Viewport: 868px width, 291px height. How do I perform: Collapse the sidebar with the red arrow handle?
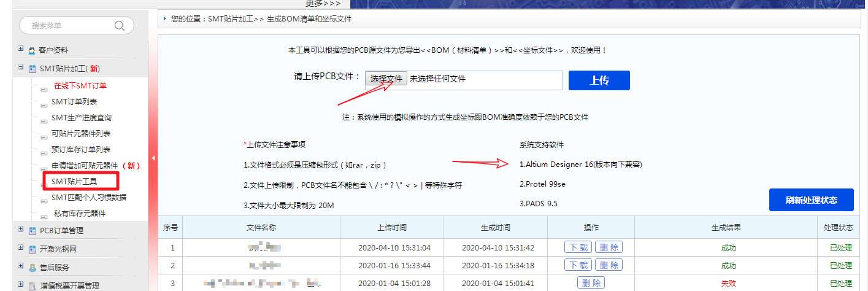point(153,158)
